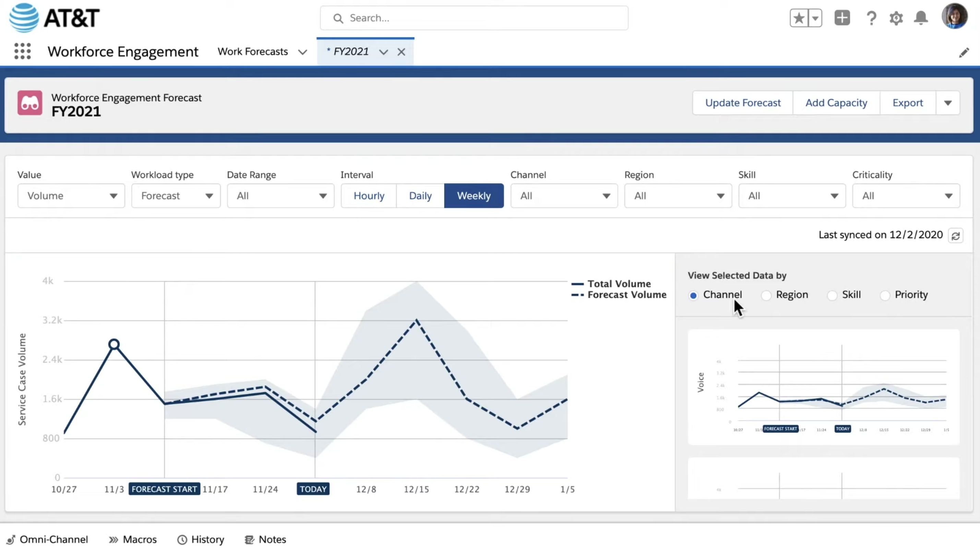Open the Value dropdown showing Volume
980x550 pixels.
click(71, 196)
